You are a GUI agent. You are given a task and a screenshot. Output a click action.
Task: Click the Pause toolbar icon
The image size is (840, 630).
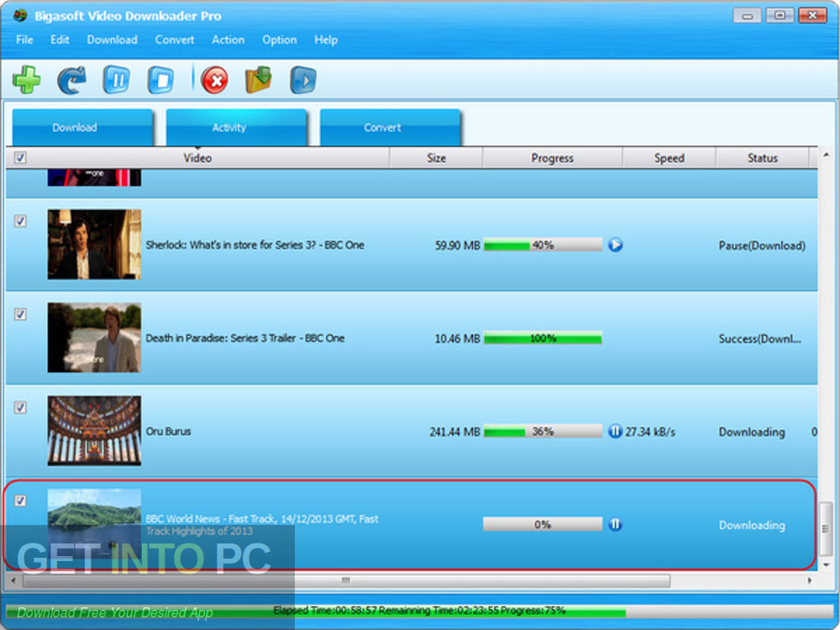click(x=117, y=81)
